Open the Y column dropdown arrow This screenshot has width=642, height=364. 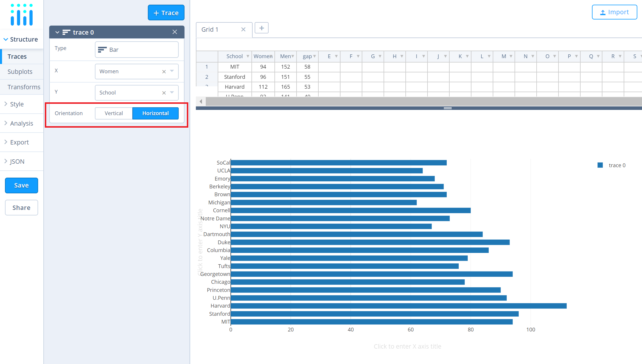click(172, 92)
